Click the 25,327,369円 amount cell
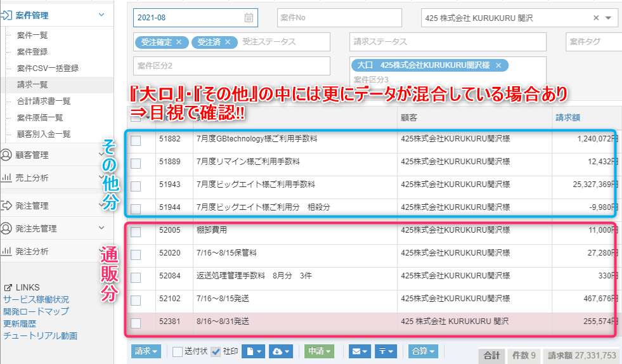 tap(595, 184)
